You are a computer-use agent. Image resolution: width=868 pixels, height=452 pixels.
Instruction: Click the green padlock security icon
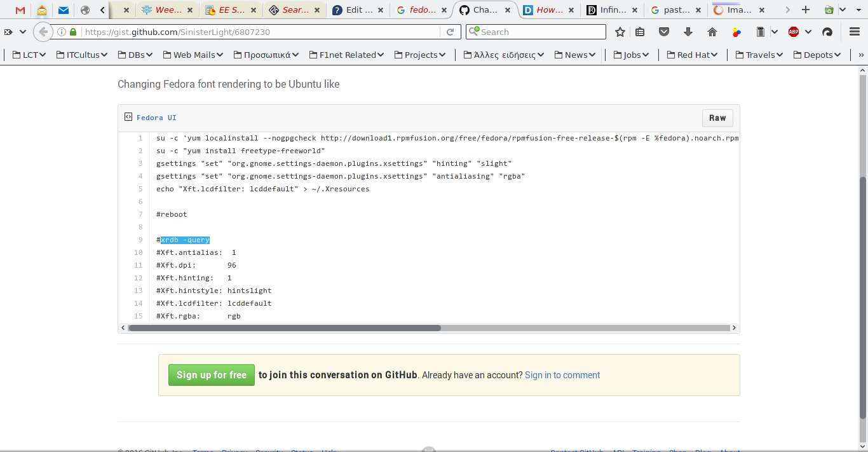tap(74, 32)
